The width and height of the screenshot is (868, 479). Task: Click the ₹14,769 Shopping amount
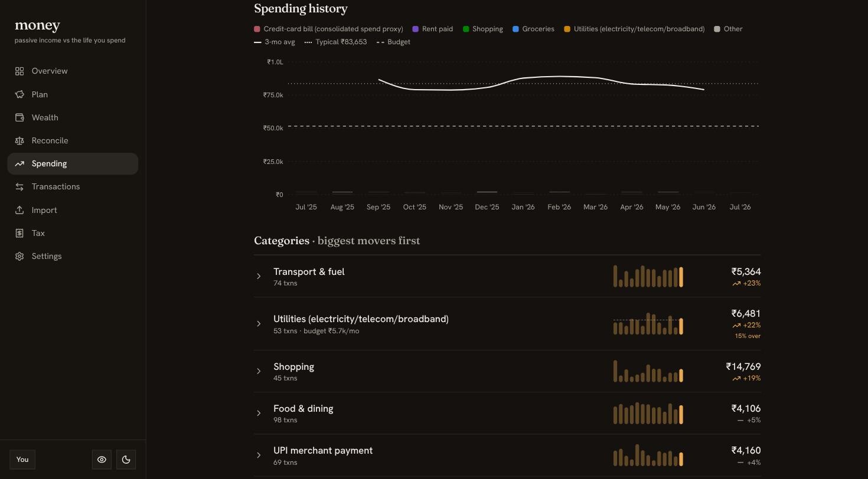pos(743,367)
